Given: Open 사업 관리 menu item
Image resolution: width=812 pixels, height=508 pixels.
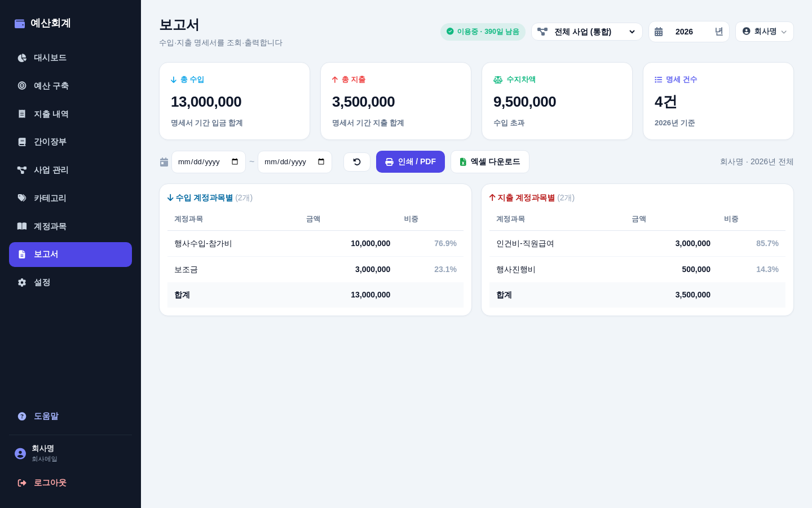Looking at the screenshot, I should coord(70,170).
